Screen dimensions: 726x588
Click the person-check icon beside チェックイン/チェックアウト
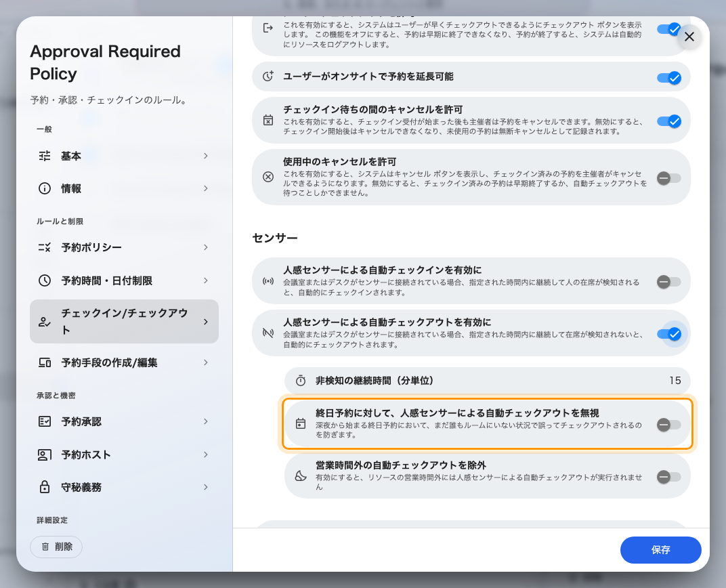tap(45, 322)
